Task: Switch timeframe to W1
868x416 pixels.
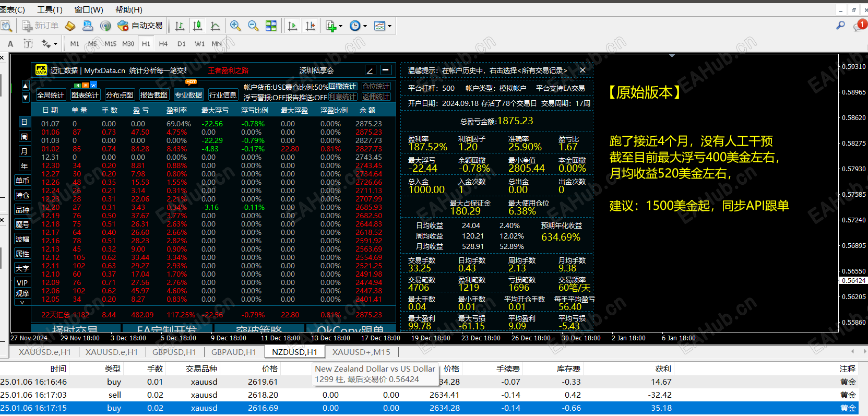Action: (x=200, y=44)
